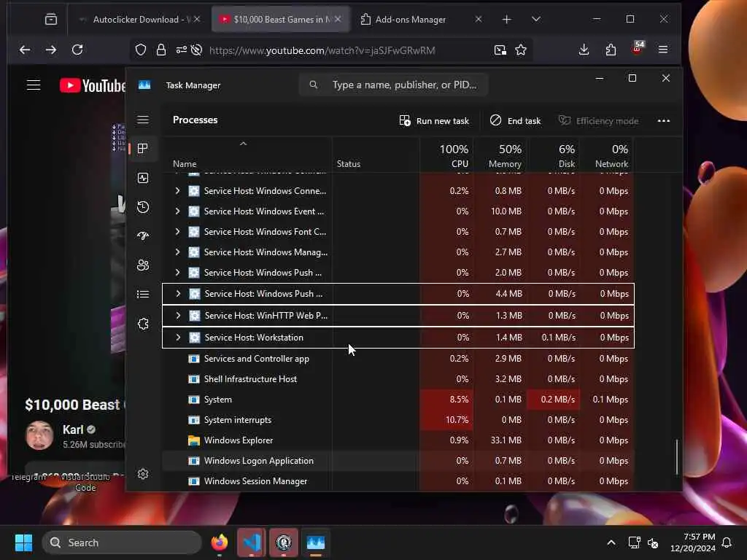Expand Service Host: Workstation row
This screenshot has width=747, height=560.
tap(178, 338)
